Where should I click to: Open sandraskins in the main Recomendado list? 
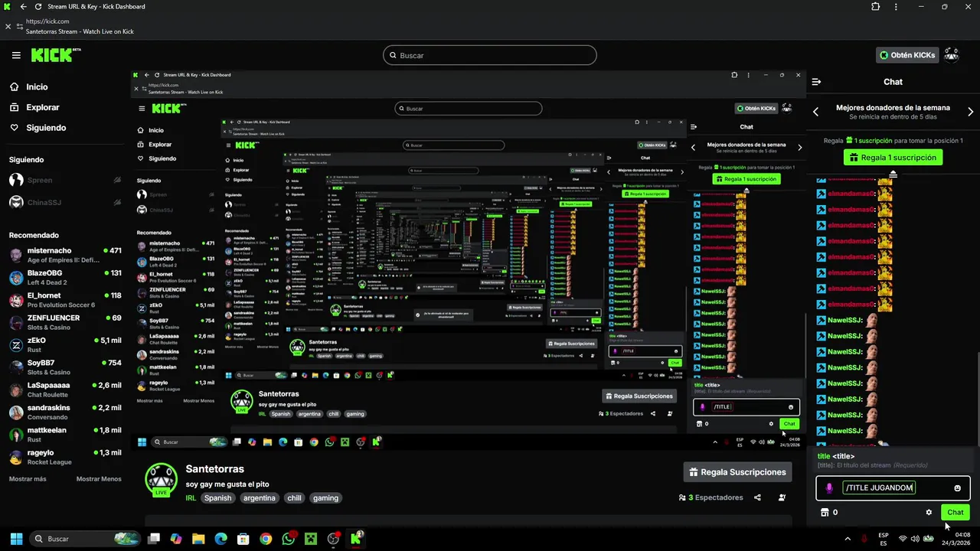[x=65, y=412]
